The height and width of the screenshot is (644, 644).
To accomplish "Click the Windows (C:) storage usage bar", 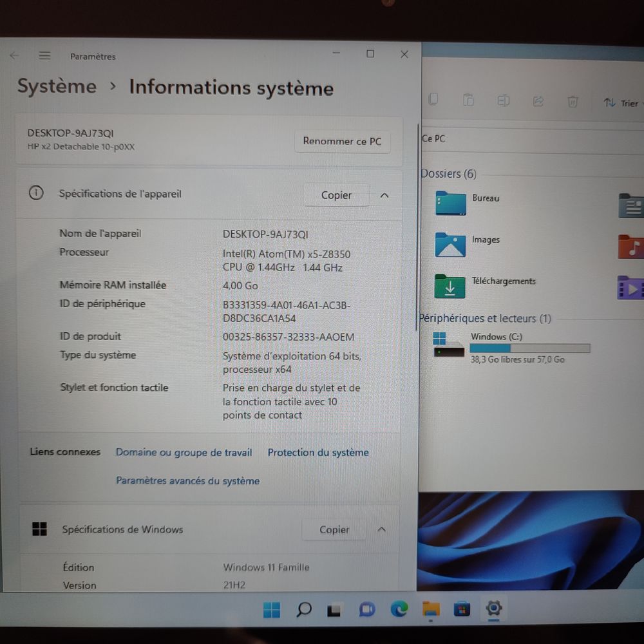I will (530, 348).
